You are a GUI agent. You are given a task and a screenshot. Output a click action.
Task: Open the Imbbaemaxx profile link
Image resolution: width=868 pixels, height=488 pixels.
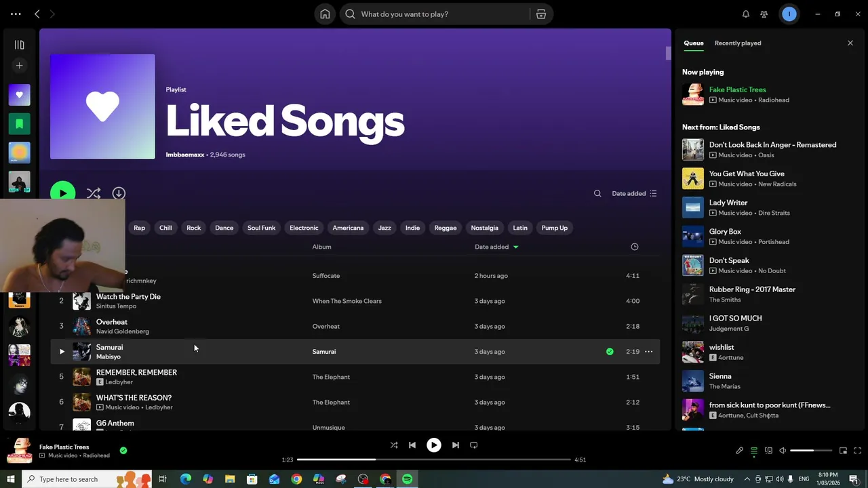(x=185, y=155)
